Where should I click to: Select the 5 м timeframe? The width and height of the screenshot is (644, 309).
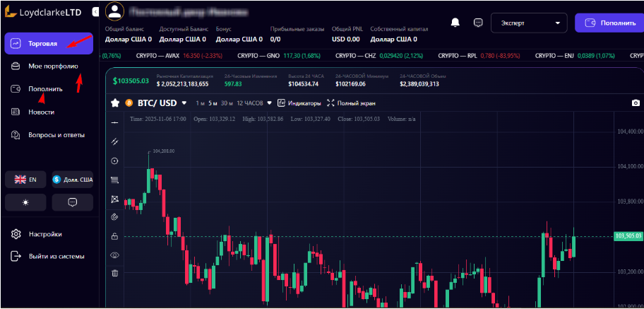[213, 103]
